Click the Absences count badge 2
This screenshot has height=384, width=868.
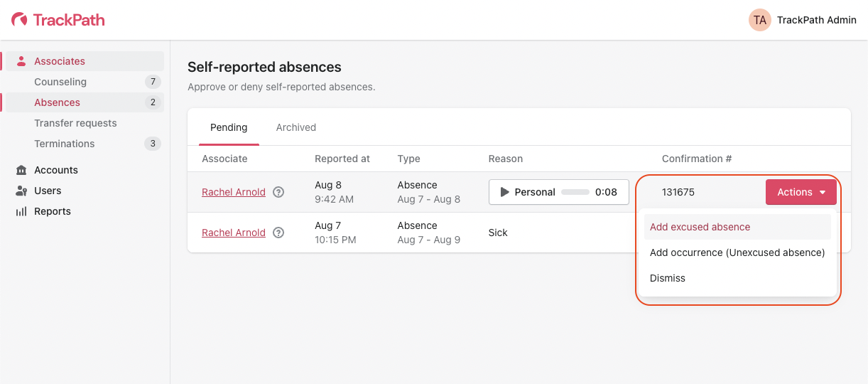153,102
